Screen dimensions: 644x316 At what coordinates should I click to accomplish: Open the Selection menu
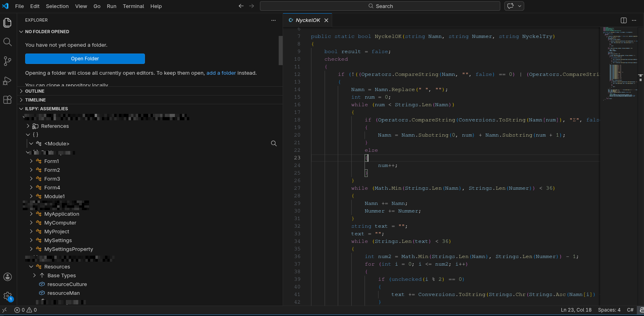[57, 6]
